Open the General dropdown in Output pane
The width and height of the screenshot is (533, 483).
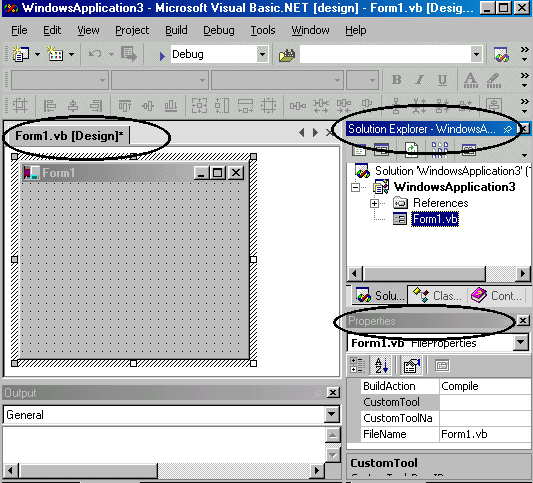click(x=332, y=414)
